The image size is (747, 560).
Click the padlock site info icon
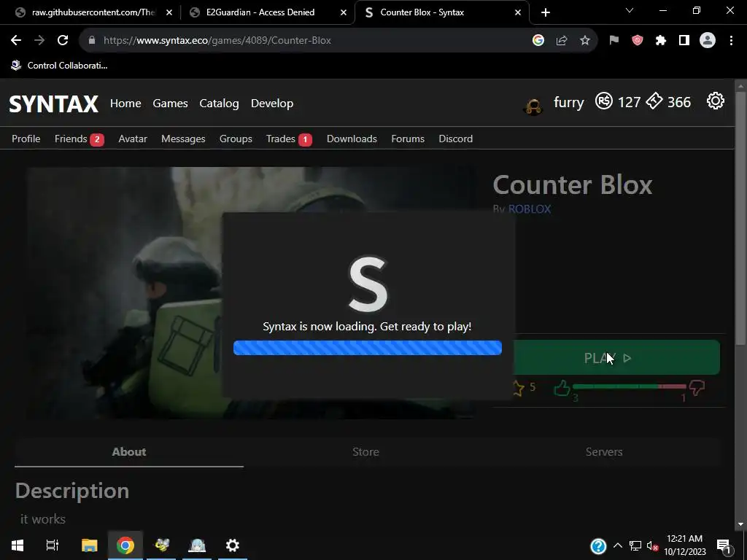(92, 41)
